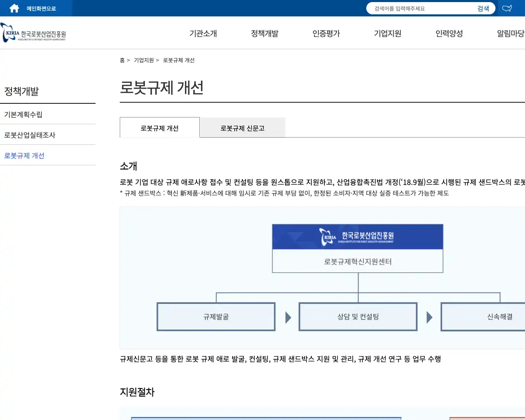Screen dimensions: 525x420
Task: Select the 로봇규제 개선 tab
Action: 160,128
